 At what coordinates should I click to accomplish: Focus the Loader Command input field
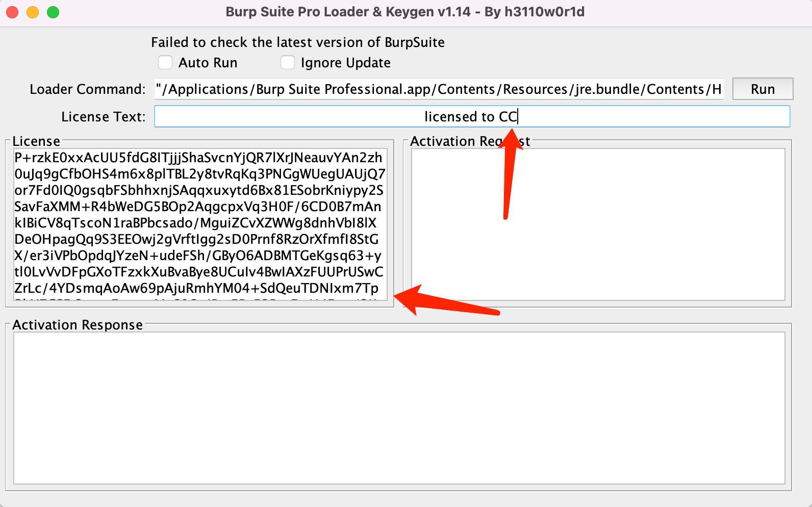pos(439,89)
